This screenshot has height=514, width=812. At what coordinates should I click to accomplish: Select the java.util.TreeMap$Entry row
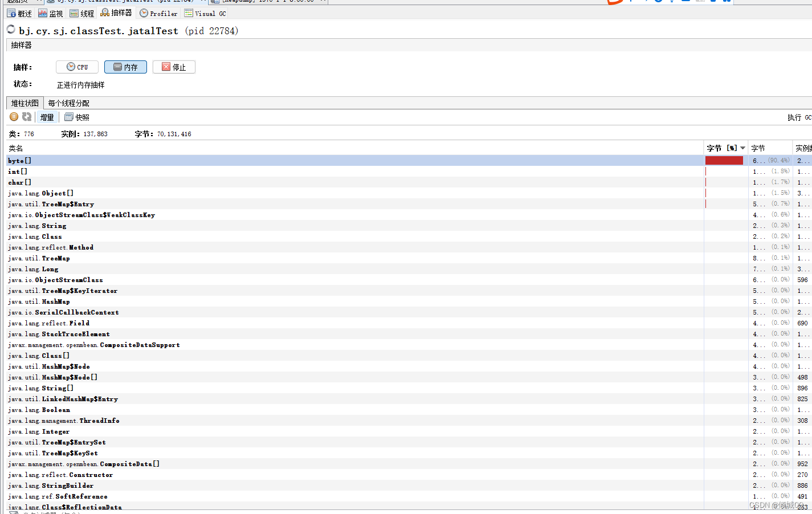pyautogui.click(x=409, y=204)
